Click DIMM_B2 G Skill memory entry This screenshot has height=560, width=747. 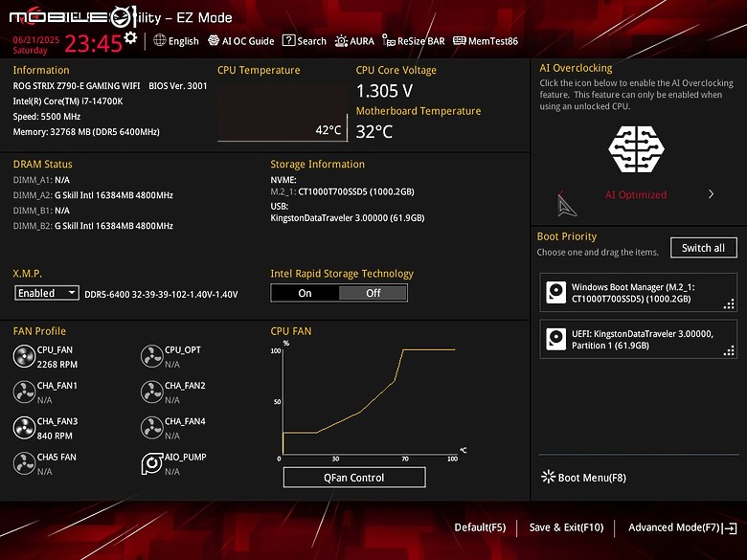[93, 226]
